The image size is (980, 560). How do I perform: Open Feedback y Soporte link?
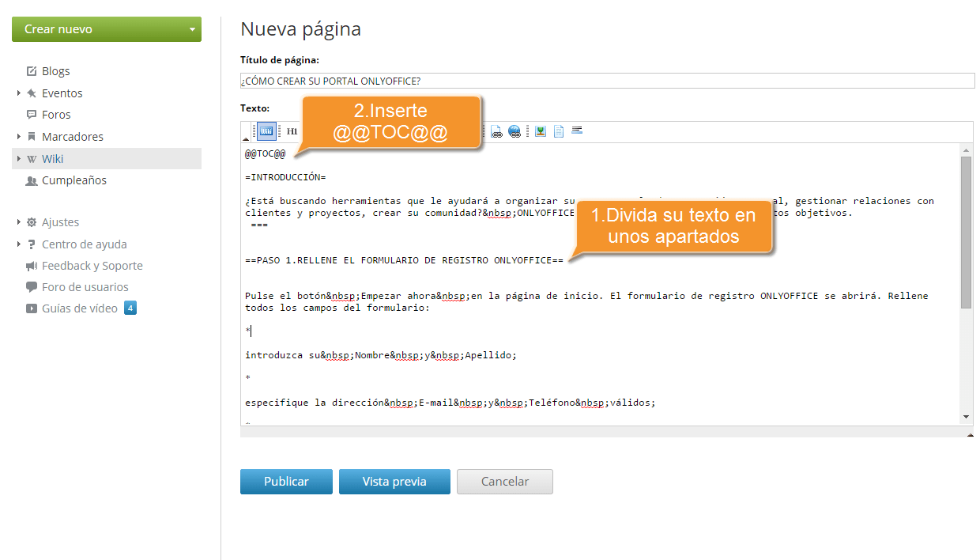tap(92, 266)
